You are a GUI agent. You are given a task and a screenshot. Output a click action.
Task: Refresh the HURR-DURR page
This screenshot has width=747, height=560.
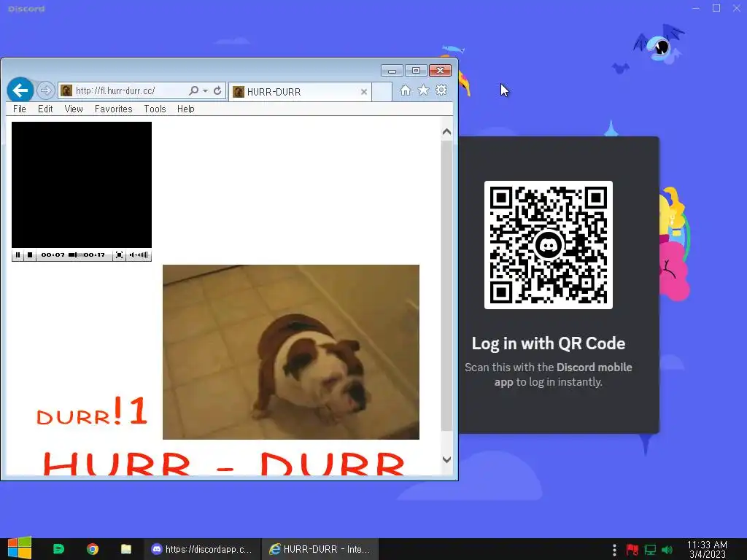pyautogui.click(x=217, y=90)
